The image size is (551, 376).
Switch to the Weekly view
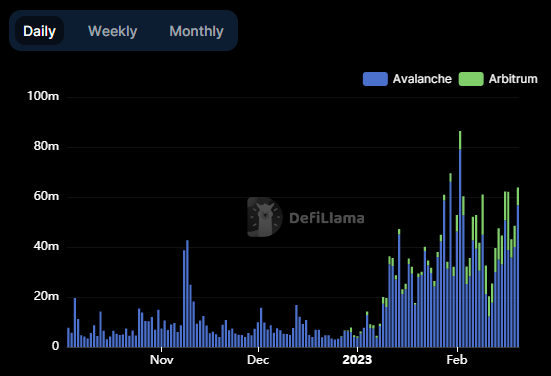[112, 31]
